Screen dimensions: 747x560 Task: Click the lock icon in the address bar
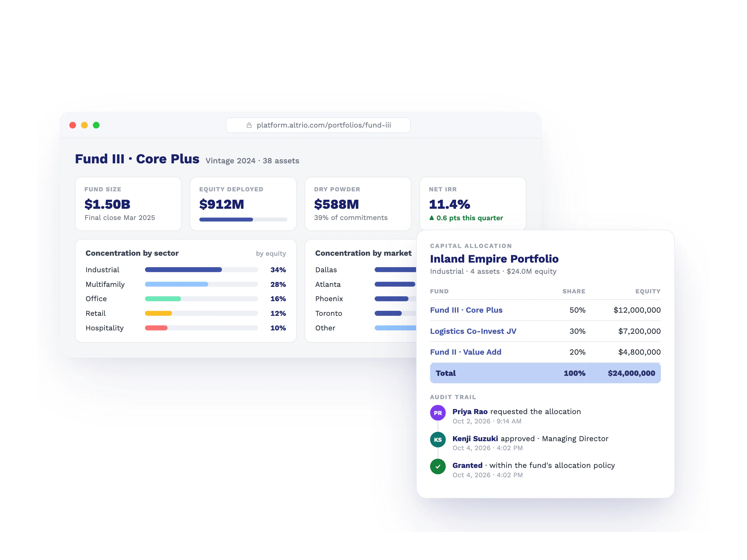pos(249,125)
